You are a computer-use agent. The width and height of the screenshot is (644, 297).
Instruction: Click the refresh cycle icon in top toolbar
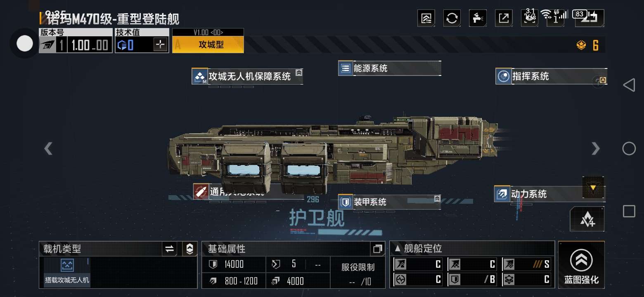click(452, 18)
